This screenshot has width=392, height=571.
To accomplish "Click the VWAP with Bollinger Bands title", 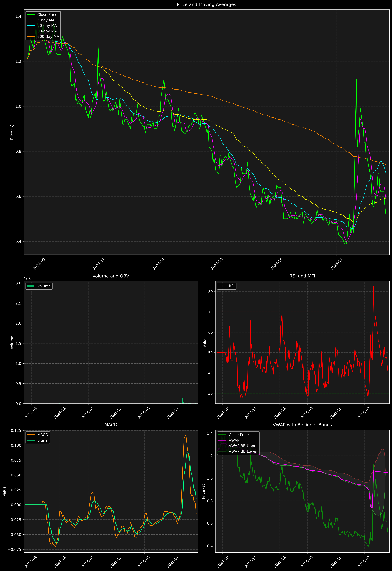I will pos(302,425).
